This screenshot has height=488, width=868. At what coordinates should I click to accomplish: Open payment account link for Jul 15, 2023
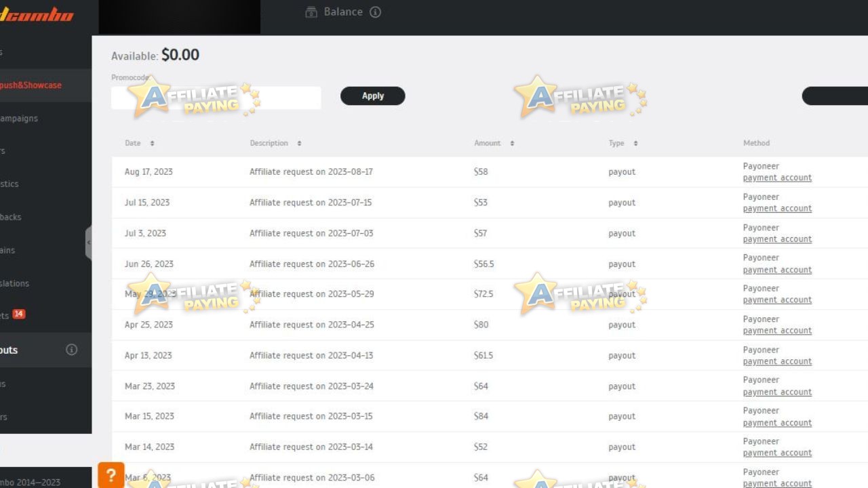pyautogui.click(x=777, y=209)
